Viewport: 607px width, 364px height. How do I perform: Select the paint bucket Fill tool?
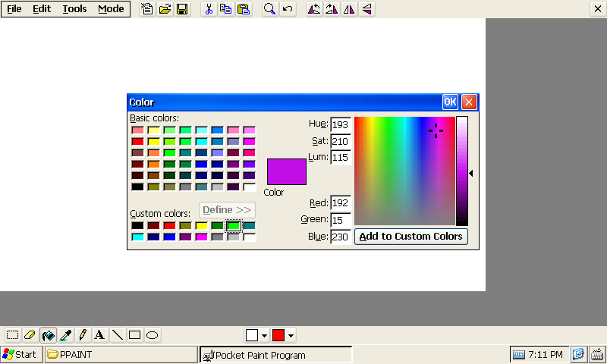[48, 335]
